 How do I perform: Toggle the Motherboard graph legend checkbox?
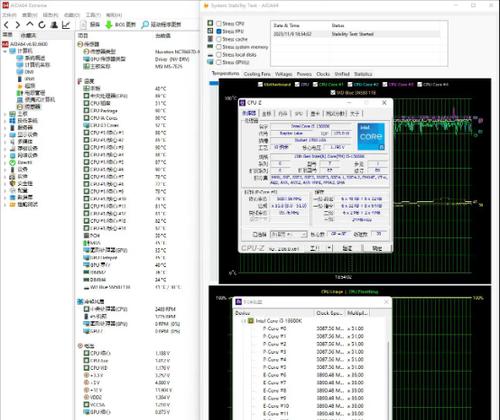(260, 85)
